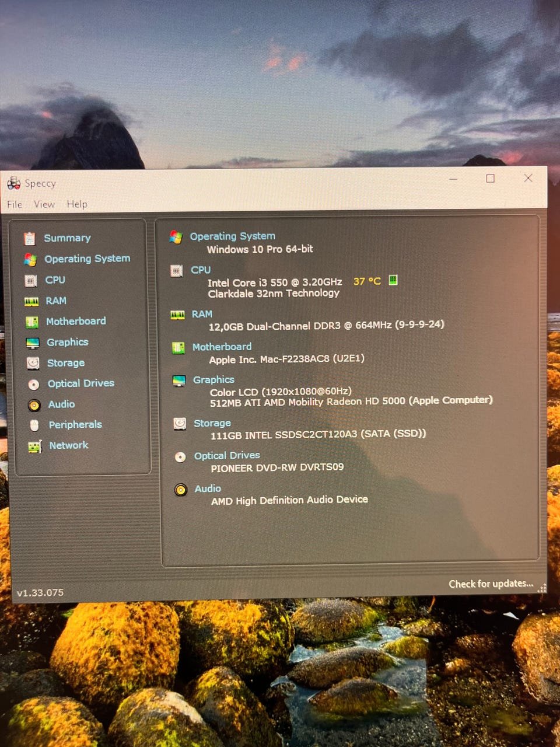Click the Motherboard icon in sidebar
The height and width of the screenshot is (747, 560).
[x=32, y=322]
